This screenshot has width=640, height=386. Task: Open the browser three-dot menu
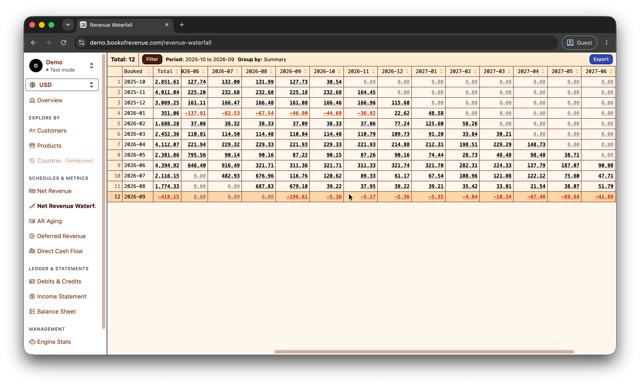(x=607, y=42)
